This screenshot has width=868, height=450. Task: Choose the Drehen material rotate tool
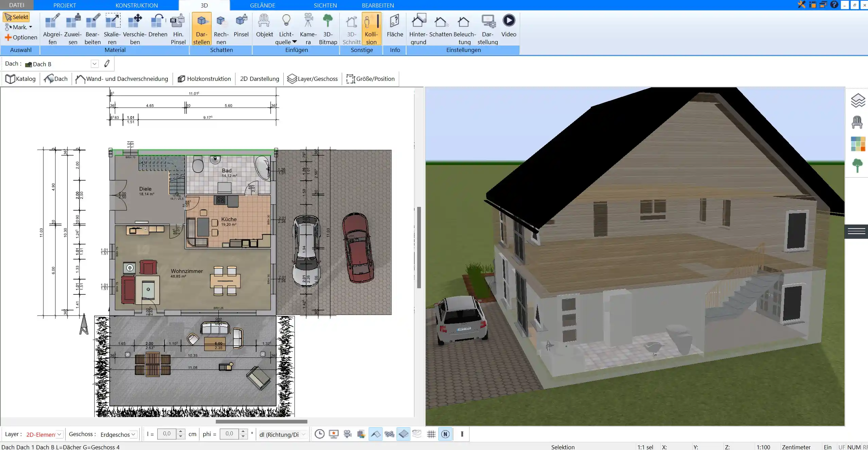(x=158, y=25)
